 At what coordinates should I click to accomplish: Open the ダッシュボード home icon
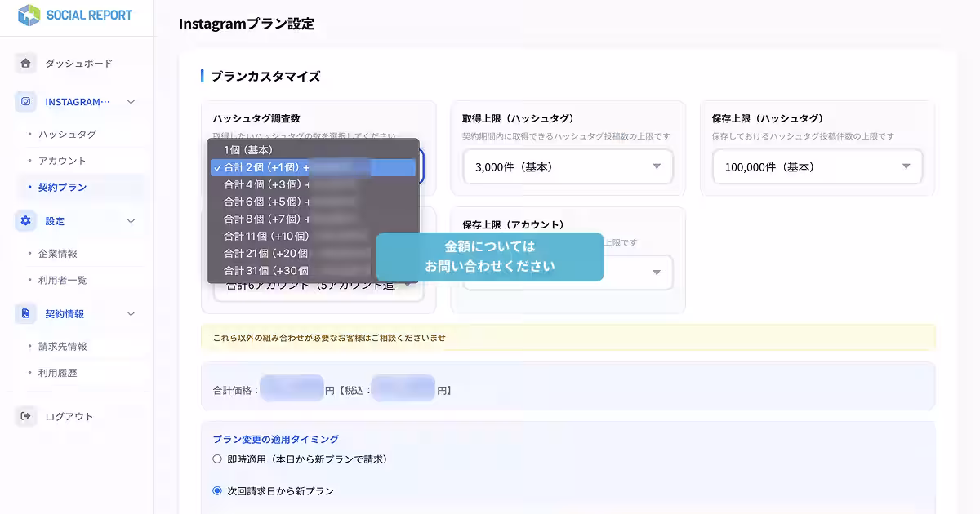(x=25, y=62)
